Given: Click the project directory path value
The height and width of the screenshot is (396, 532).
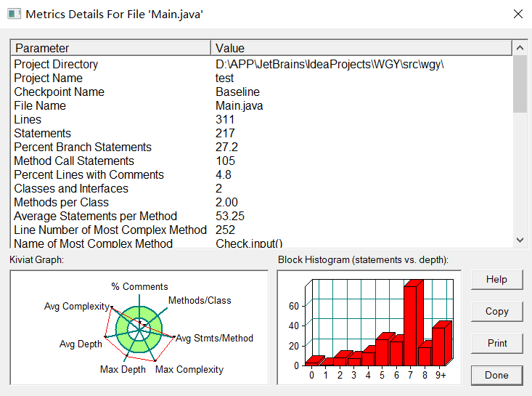Looking at the screenshot, I should pyautogui.click(x=330, y=64).
